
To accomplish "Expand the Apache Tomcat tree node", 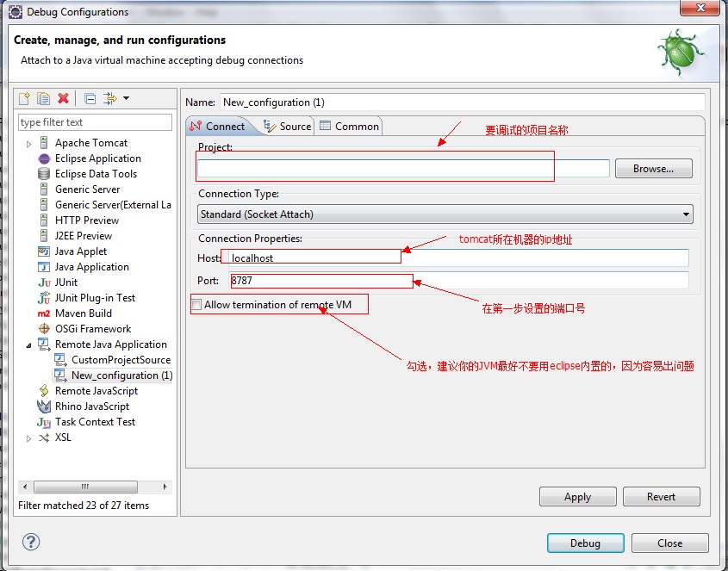I will point(29,144).
